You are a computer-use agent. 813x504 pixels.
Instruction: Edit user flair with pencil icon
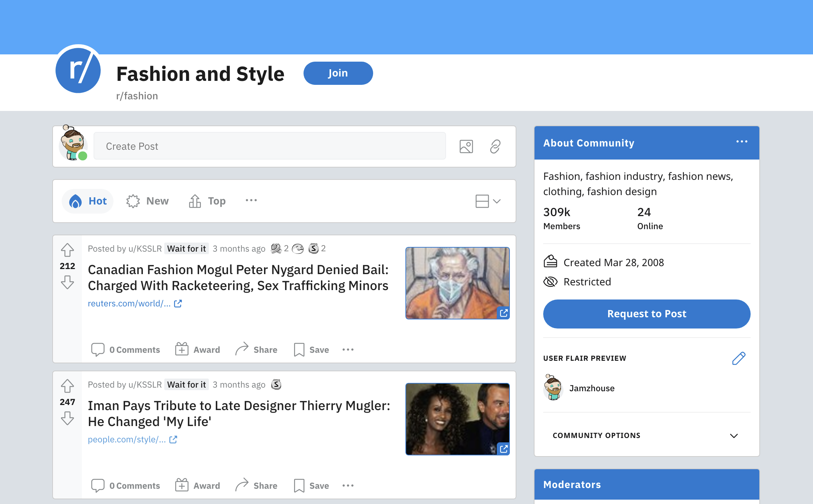click(739, 358)
